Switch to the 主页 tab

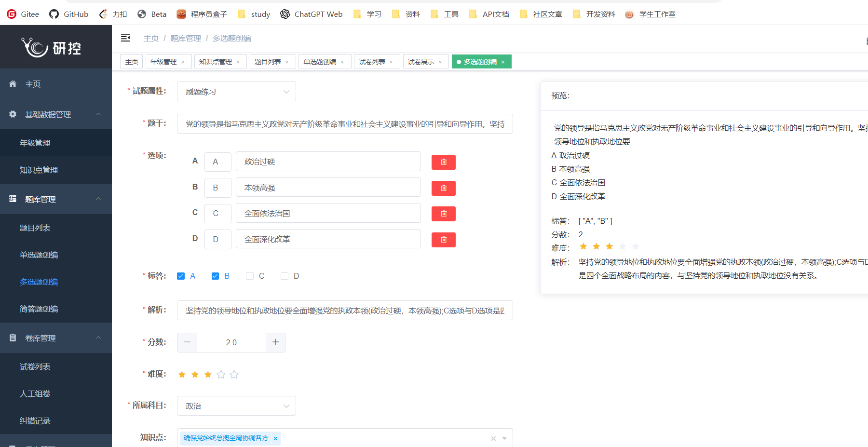coord(131,62)
